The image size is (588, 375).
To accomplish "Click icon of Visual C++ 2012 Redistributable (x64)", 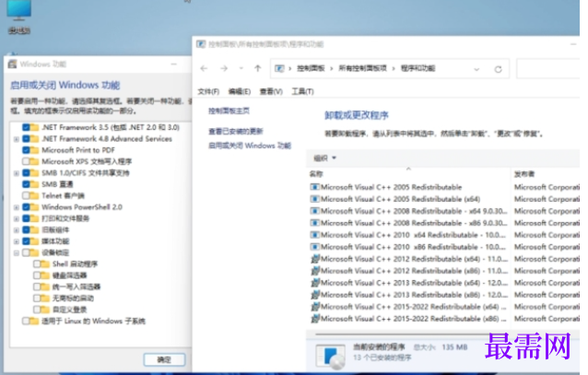I will point(315,259).
